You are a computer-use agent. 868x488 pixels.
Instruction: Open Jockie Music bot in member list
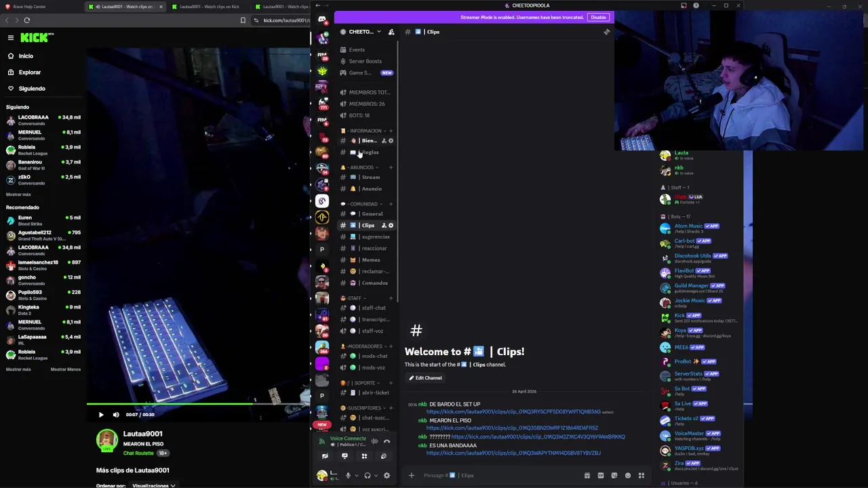coord(697,302)
